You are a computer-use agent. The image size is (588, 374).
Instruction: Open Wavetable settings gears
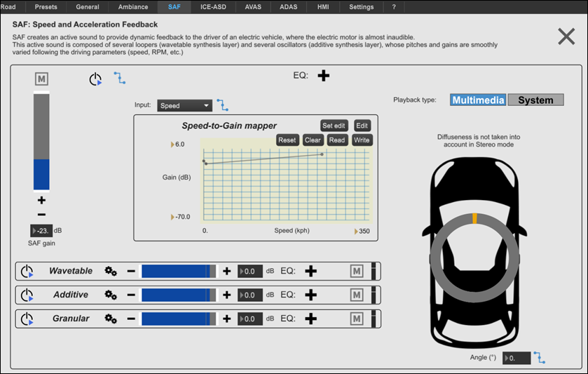(111, 271)
